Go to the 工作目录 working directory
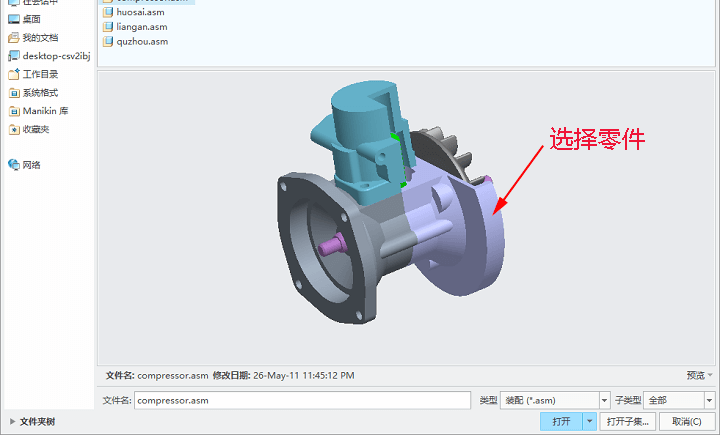 pos(33,74)
